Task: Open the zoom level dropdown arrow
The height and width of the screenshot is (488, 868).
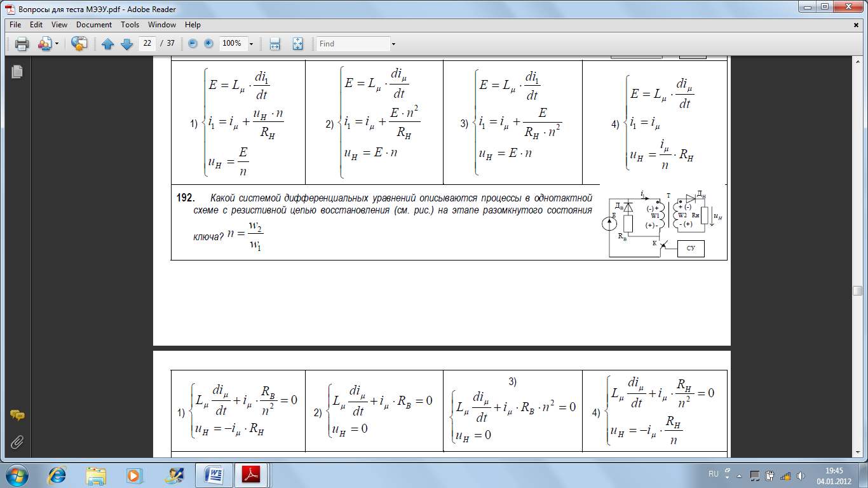Action: (x=251, y=44)
